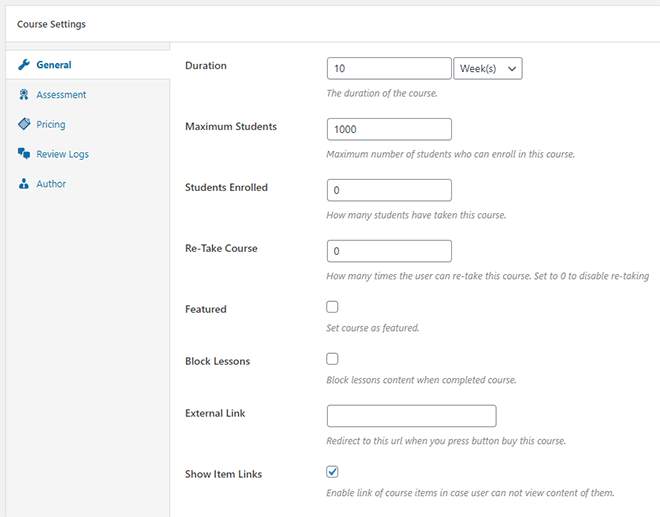The image size is (660, 517).
Task: Click the Review Logs comments icon
Action: point(24,154)
